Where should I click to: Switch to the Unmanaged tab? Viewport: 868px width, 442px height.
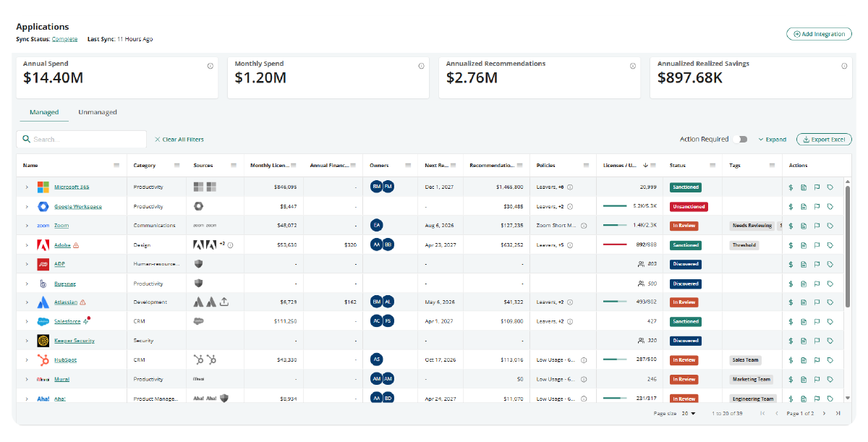pos(98,112)
